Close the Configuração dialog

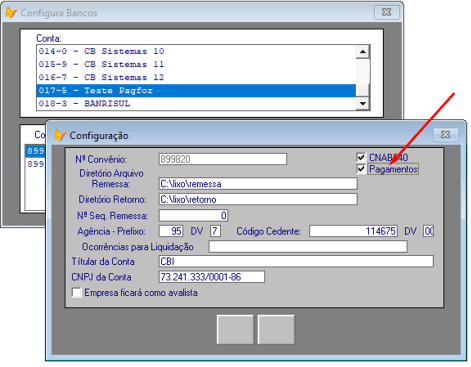click(446, 134)
